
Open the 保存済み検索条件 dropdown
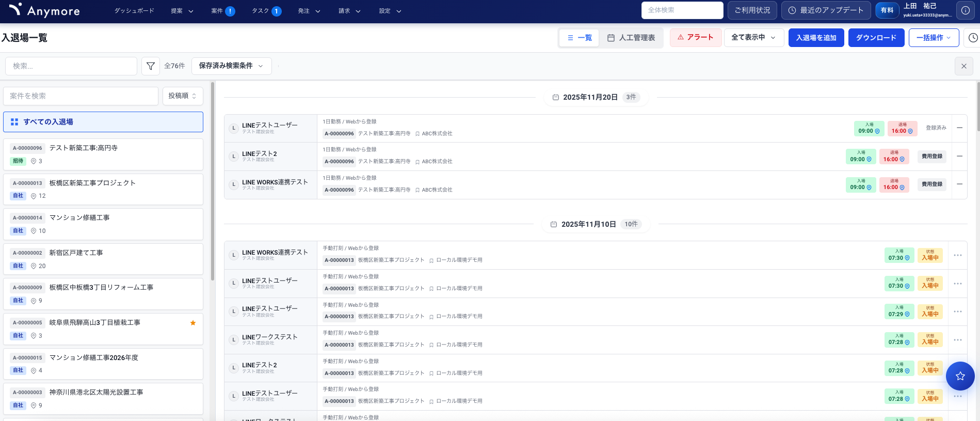point(231,66)
